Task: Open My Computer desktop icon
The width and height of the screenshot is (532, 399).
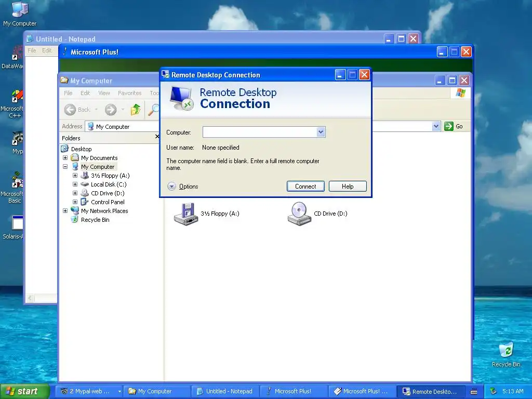Action: [x=20, y=14]
